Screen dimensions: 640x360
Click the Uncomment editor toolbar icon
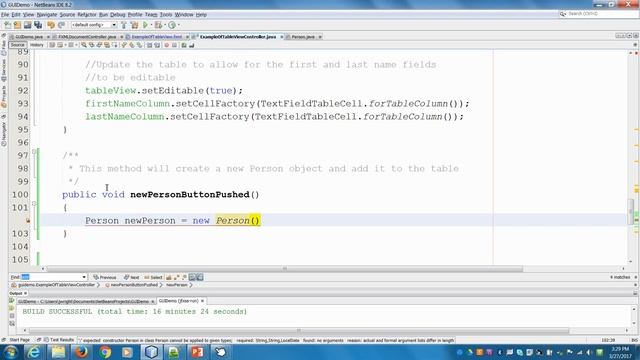point(191,45)
